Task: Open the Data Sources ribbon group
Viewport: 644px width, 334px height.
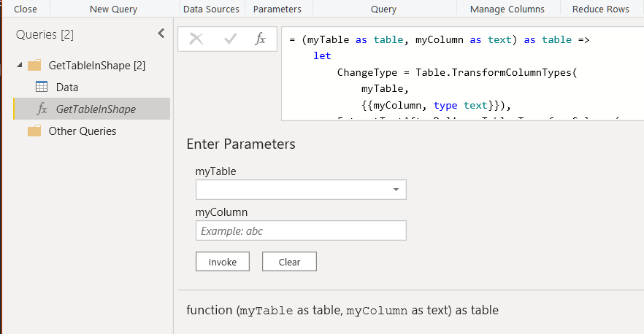Action: point(211,9)
